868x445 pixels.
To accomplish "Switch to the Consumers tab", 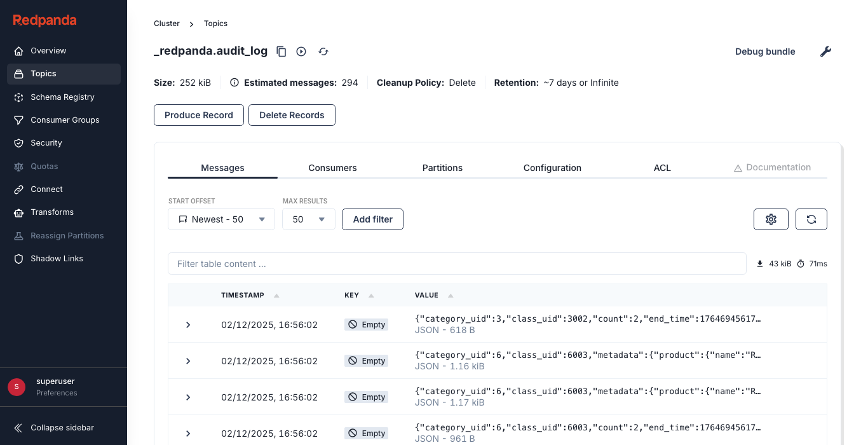I will click(x=332, y=167).
